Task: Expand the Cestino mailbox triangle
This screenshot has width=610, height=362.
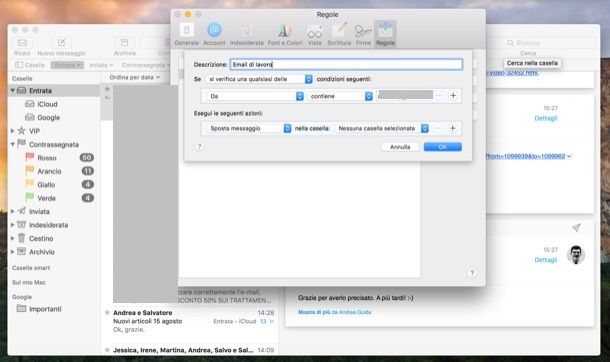Action: click(12, 238)
